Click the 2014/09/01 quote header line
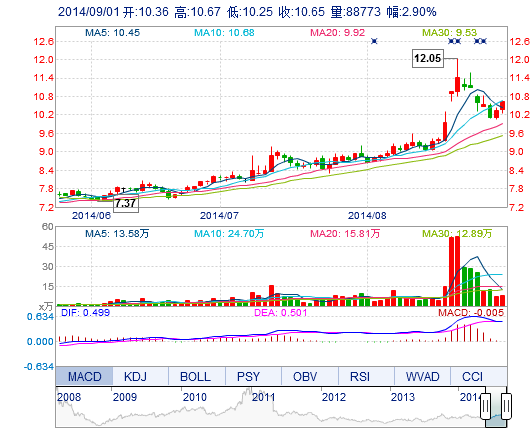The height and width of the screenshot is (434, 532). (x=247, y=12)
